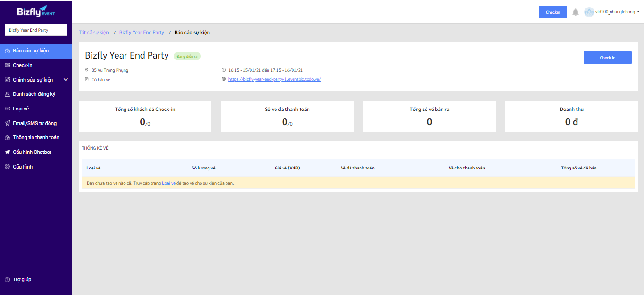Click Báo cáo sự kiện breadcrumb text
Viewport: 644px width, 295px height.
[x=192, y=33]
